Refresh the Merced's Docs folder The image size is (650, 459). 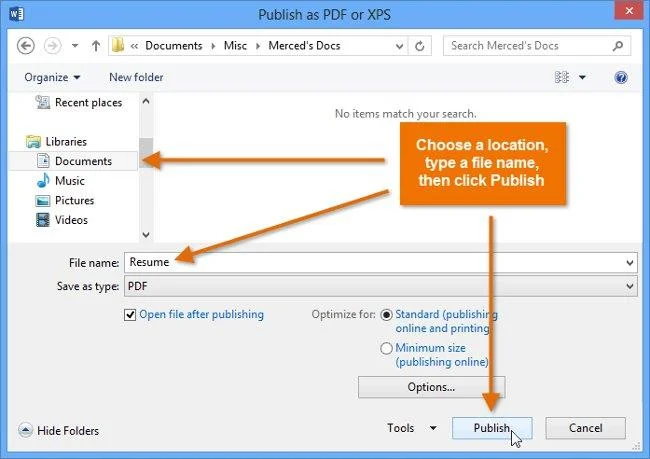click(420, 46)
